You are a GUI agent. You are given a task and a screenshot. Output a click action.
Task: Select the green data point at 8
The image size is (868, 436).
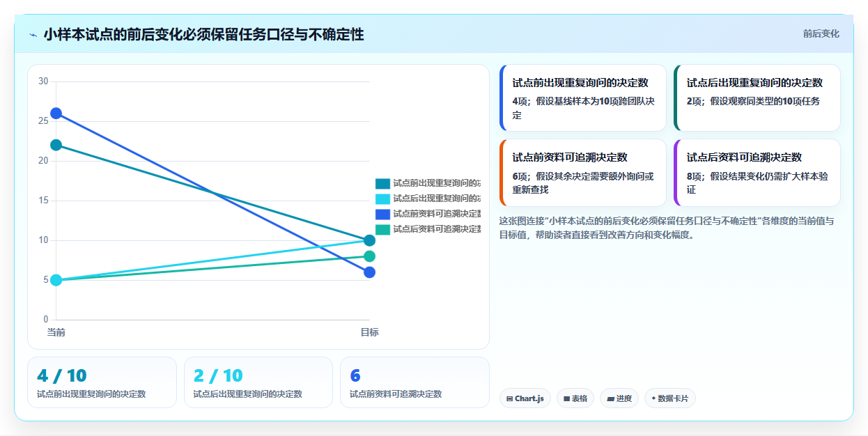370,256
